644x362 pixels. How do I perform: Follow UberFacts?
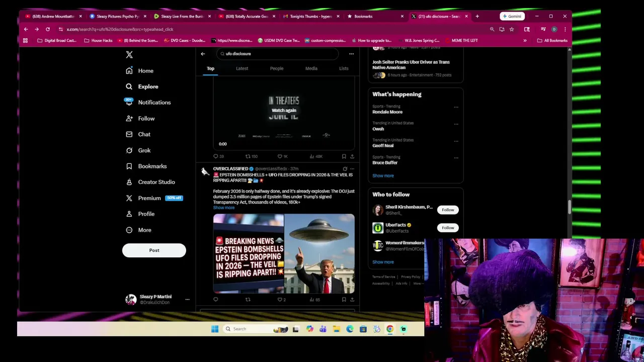[448, 228]
